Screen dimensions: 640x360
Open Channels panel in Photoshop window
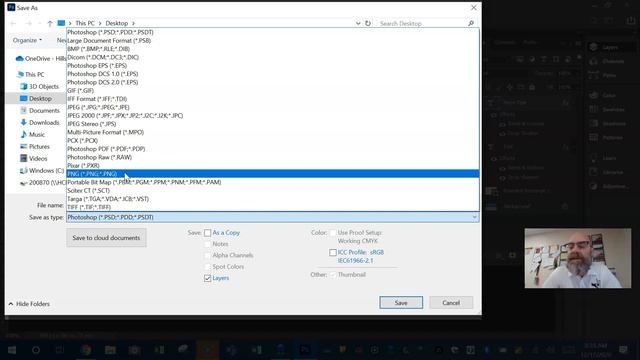pyautogui.click(x=607, y=61)
